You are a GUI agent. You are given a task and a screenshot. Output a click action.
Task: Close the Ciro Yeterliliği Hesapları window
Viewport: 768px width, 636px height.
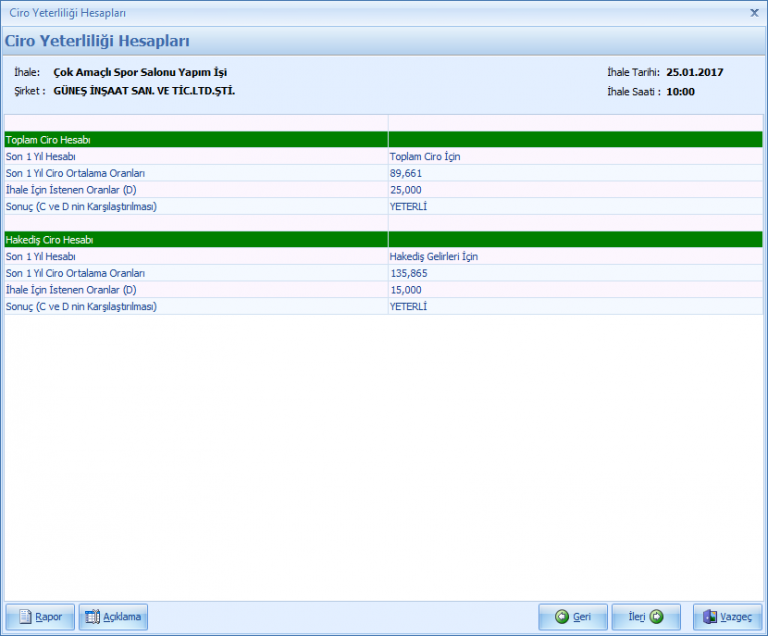click(x=754, y=13)
